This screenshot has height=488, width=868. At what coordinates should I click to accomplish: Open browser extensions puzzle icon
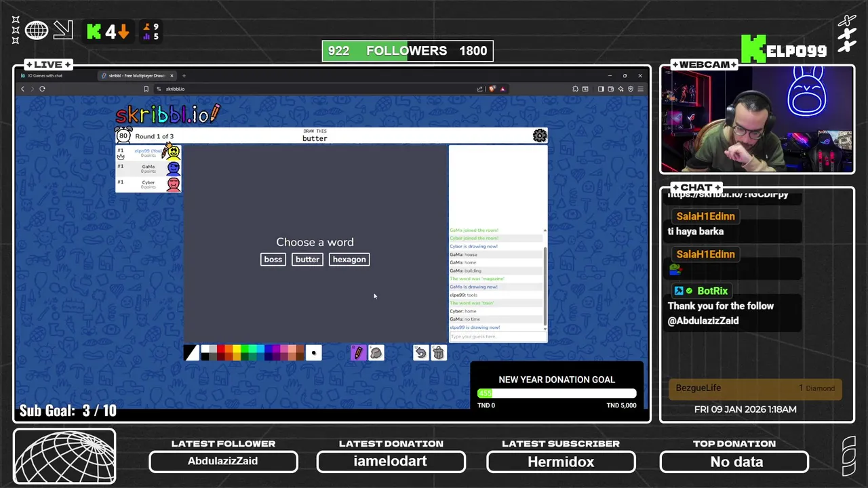point(575,89)
